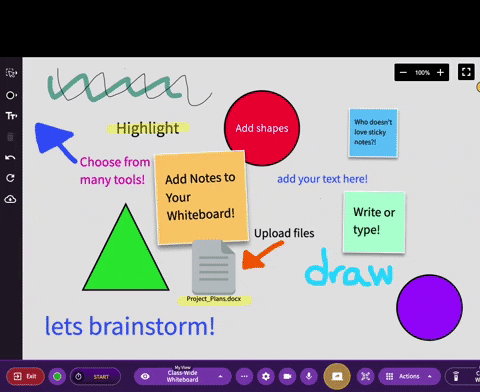480x392 pixels.
Task: Choose the shapes tool in sidebar
Action: click(11, 95)
